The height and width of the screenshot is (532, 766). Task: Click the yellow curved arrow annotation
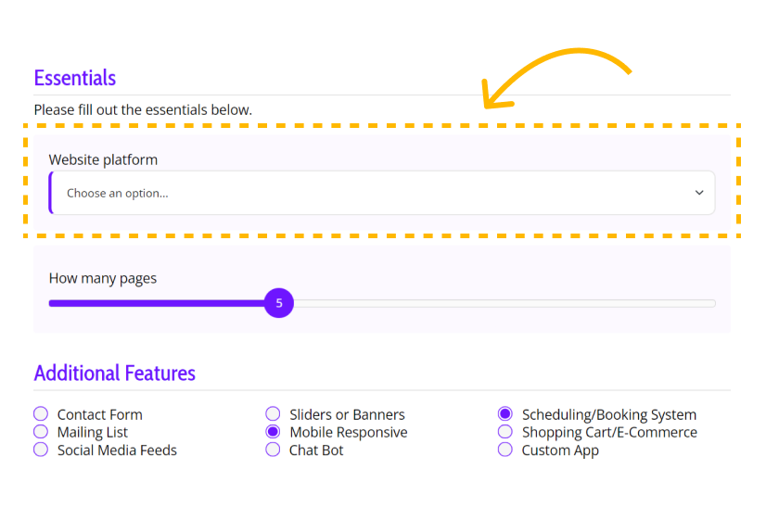(556, 78)
